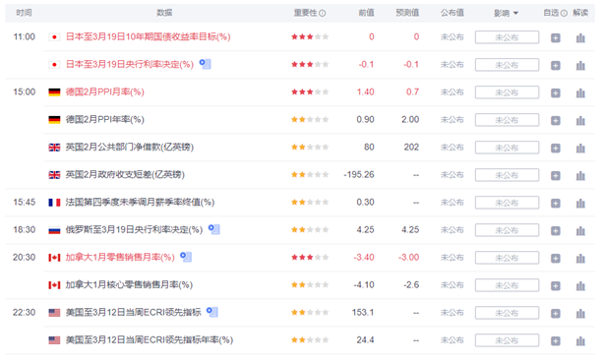Select 时间 column header
Viewport: 604px width, 364px height.
24,13
